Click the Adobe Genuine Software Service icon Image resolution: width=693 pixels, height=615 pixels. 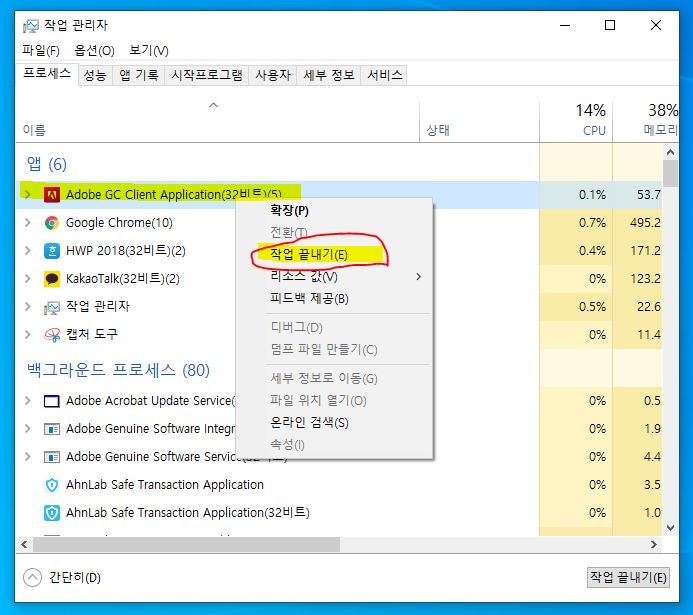pos(52,457)
